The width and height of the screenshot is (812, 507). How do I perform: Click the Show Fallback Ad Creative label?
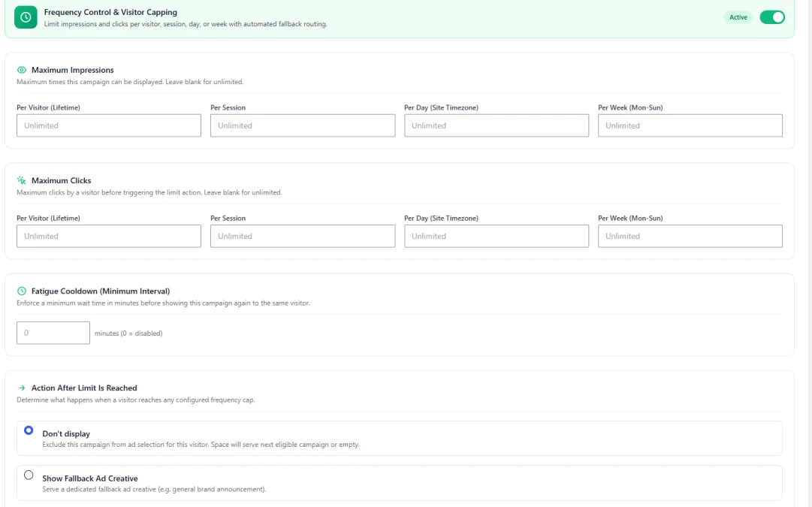click(x=90, y=478)
